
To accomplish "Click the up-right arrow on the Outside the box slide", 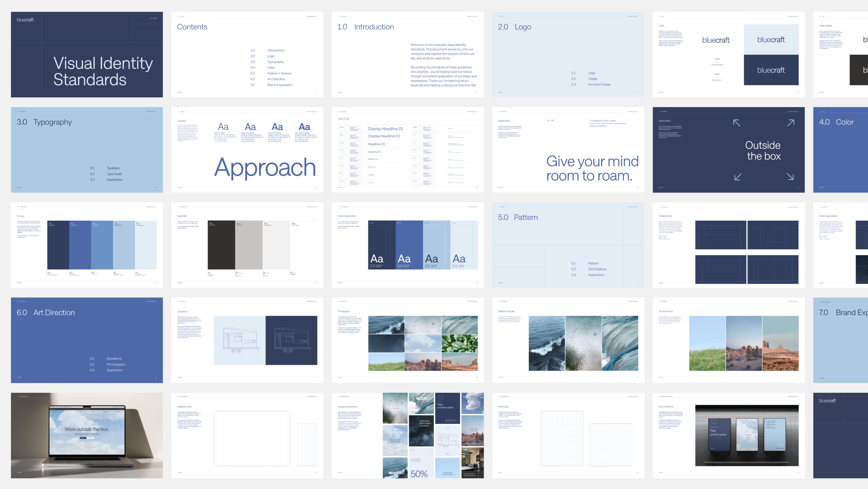I will pyautogui.click(x=790, y=123).
